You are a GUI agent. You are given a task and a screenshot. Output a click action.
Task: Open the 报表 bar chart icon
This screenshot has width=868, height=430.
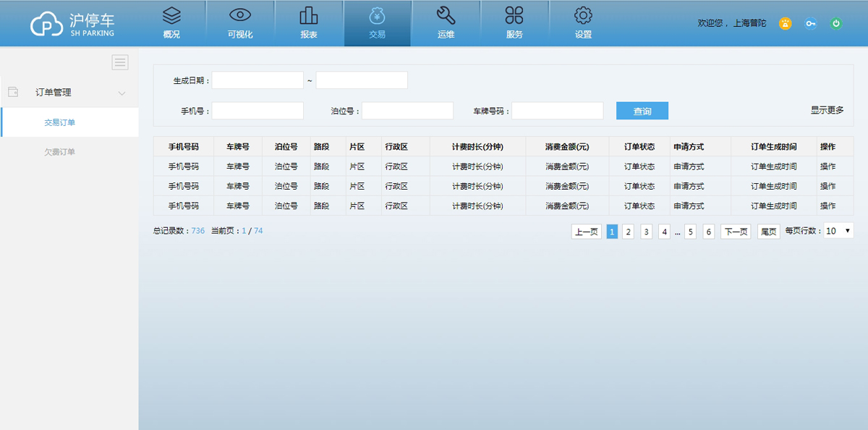point(309,15)
